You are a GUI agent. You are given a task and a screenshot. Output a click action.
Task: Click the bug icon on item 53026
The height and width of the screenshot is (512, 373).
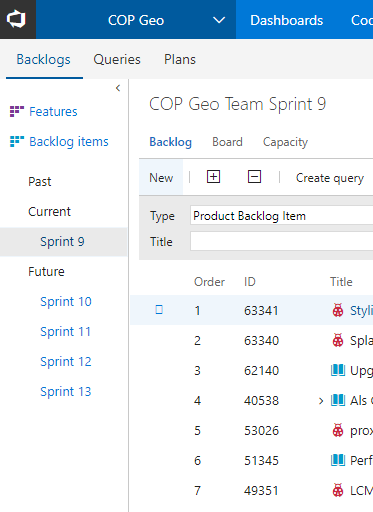pyautogui.click(x=338, y=430)
